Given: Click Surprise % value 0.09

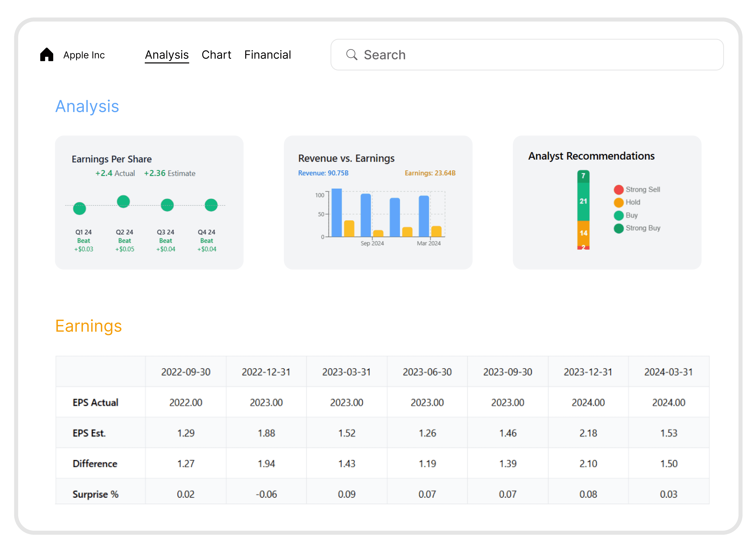Looking at the screenshot, I should (x=347, y=494).
